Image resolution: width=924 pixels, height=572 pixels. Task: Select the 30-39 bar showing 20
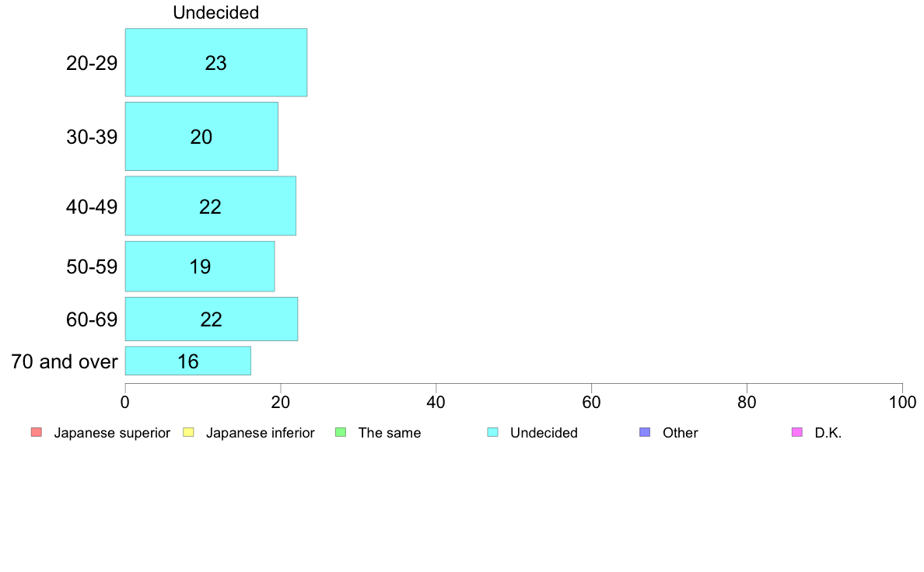[201, 137]
